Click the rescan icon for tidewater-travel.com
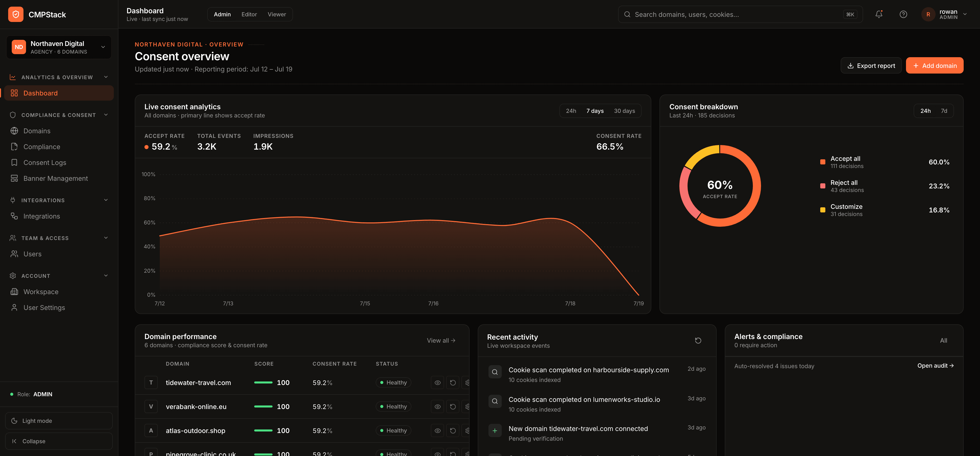Image resolution: width=980 pixels, height=456 pixels. pos(453,382)
